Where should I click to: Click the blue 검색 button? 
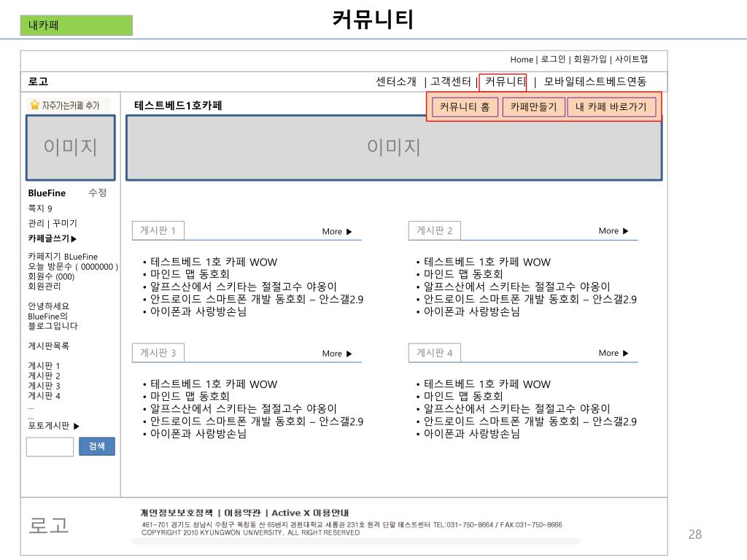pyautogui.click(x=97, y=446)
